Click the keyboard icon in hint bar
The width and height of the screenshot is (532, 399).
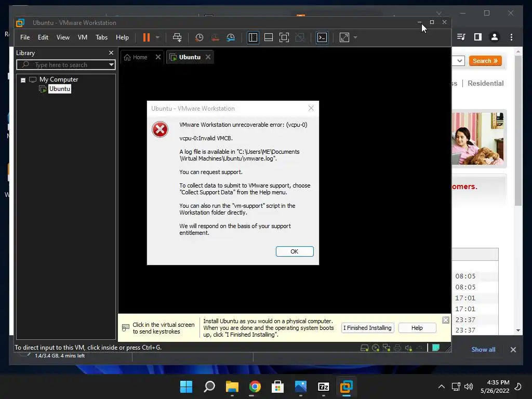click(x=126, y=328)
